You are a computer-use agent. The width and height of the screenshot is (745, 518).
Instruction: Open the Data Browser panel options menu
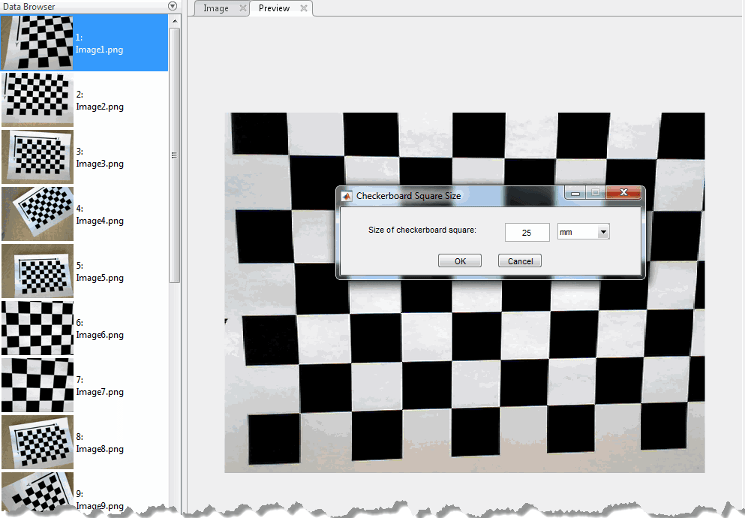point(172,6)
